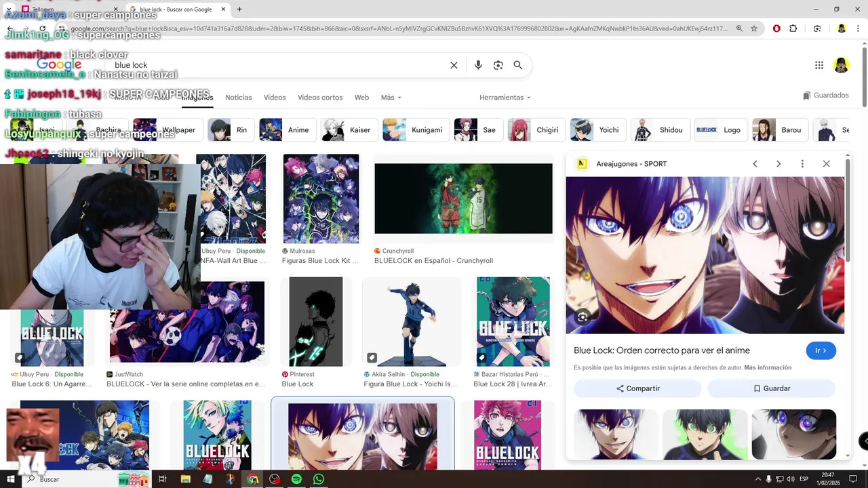868x488 pixels.
Task: Expand the Más search filter dropdown
Action: click(x=391, y=98)
